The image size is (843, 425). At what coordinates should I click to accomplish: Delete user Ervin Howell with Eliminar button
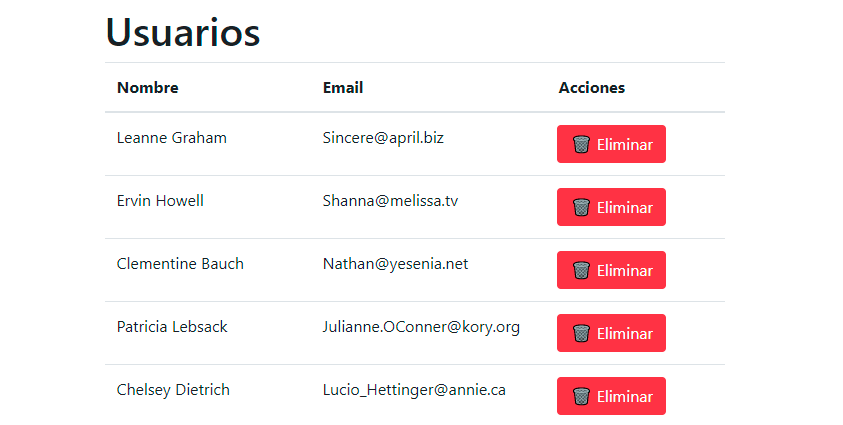(x=611, y=207)
